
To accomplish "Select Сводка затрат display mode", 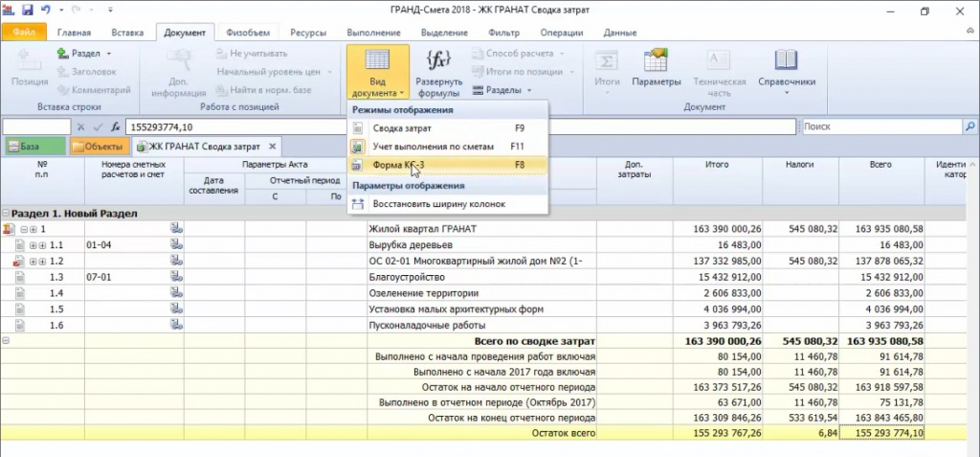I will tap(448, 128).
